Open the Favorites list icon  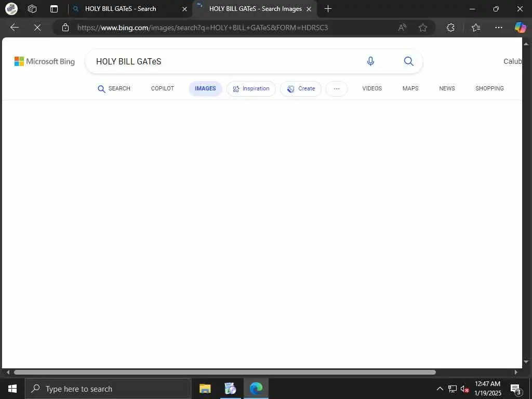point(476,28)
